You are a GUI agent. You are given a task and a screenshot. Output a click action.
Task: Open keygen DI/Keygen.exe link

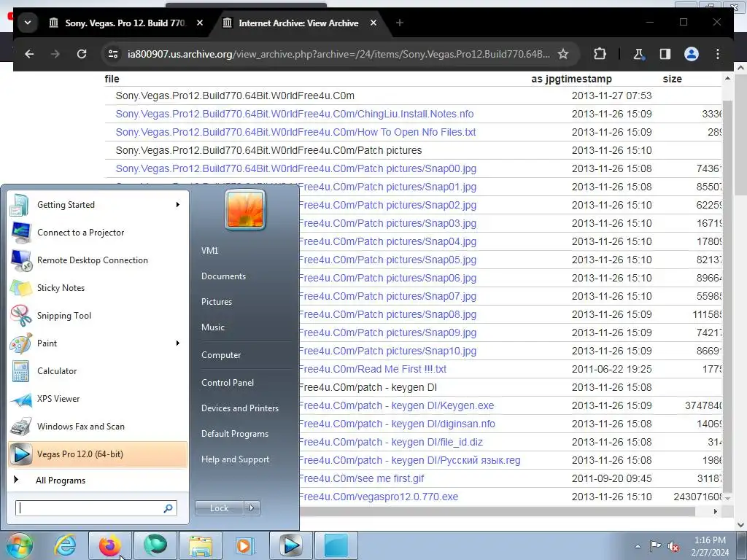pyautogui.click(x=396, y=405)
